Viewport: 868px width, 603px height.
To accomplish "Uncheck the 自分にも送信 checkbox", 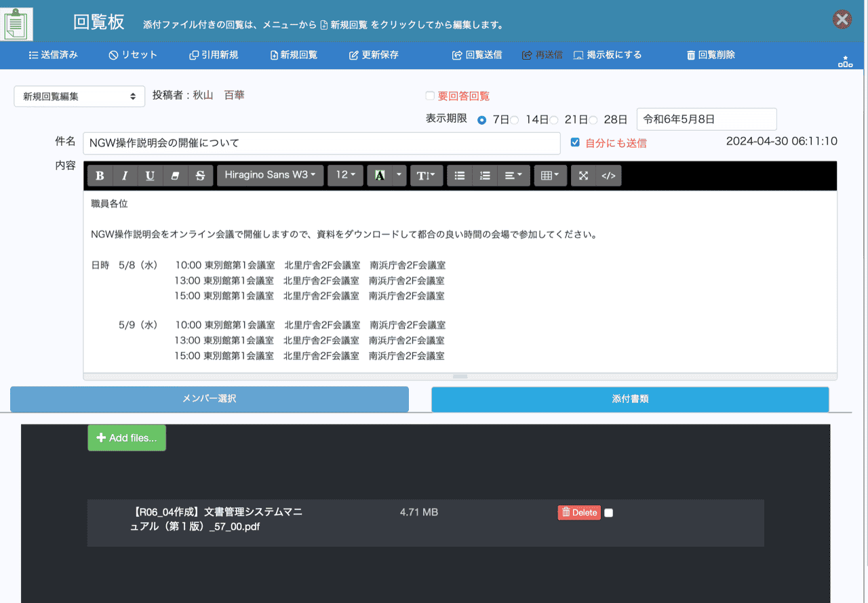I will pos(575,142).
